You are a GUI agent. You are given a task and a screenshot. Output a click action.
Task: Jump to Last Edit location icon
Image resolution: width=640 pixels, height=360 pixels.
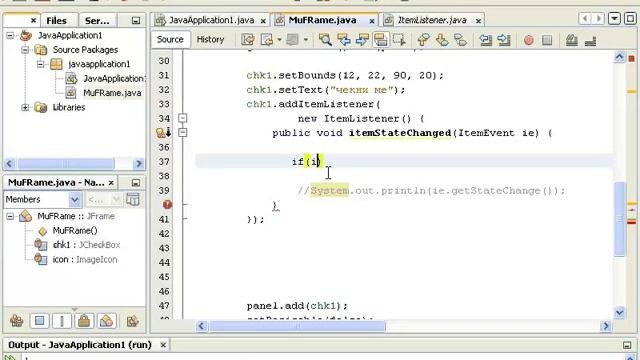pyautogui.click(x=248, y=40)
